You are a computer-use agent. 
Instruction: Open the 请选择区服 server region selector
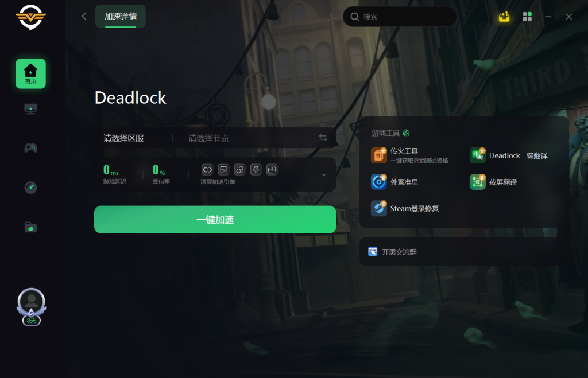click(x=124, y=138)
